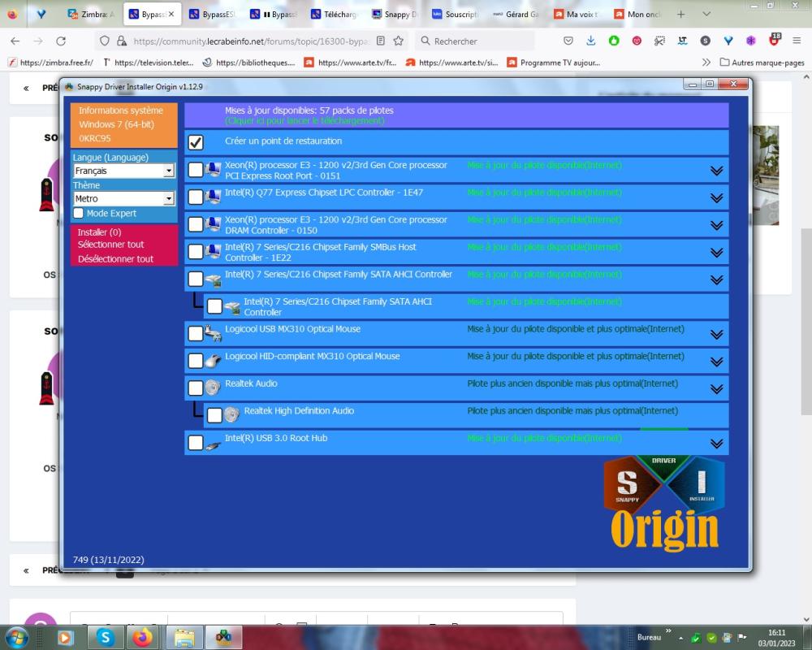Screen dimensions: 812x650
Task: Click the Firefox address bar URL
Action: 250,41
